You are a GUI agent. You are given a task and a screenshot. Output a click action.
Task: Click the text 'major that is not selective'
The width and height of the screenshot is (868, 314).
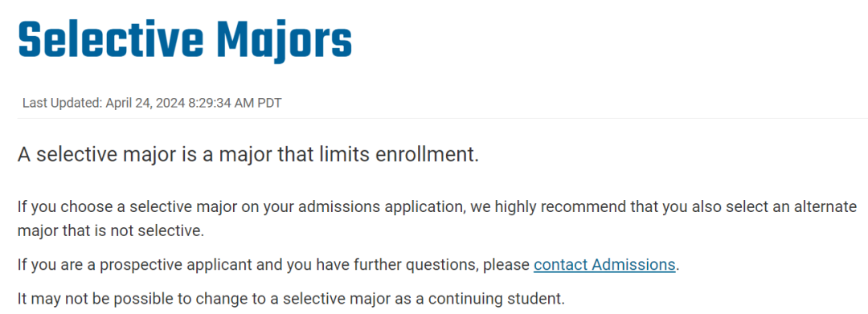(x=111, y=230)
